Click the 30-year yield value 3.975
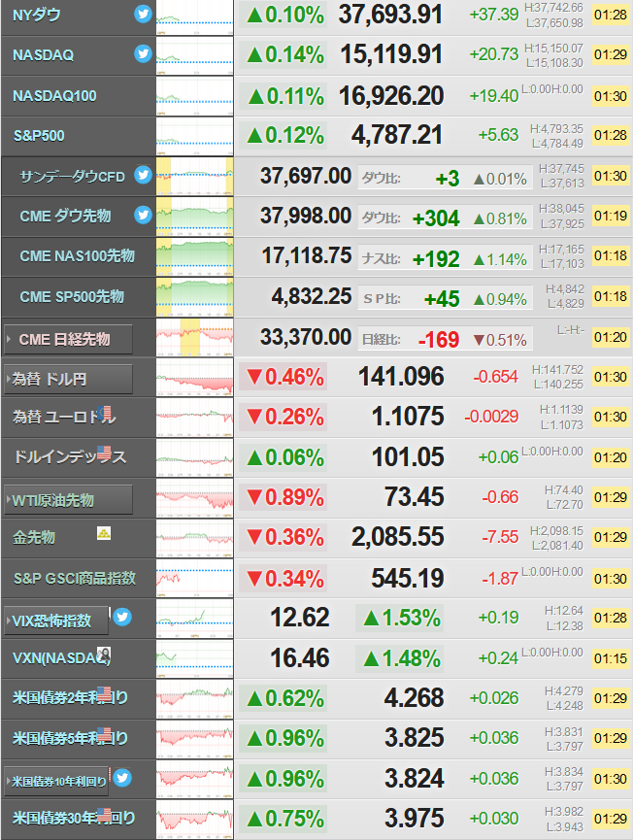 pyautogui.click(x=415, y=819)
